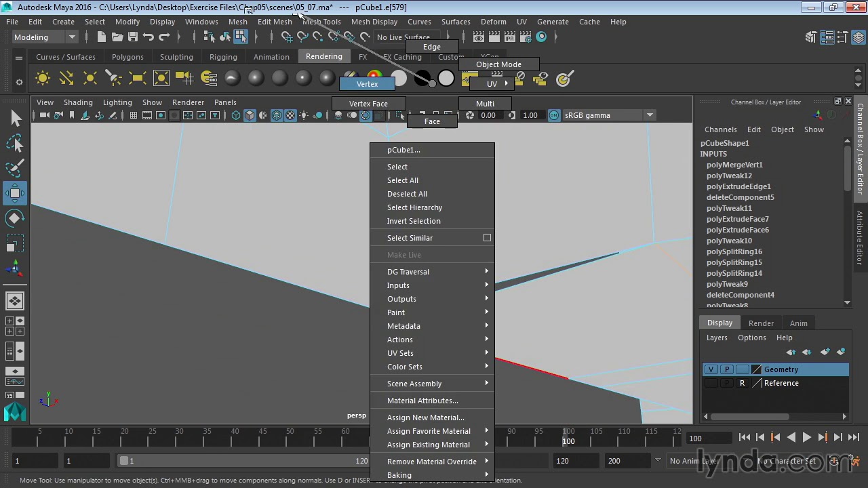
Task: Toggle R display type of Reference layer
Action: (x=742, y=383)
